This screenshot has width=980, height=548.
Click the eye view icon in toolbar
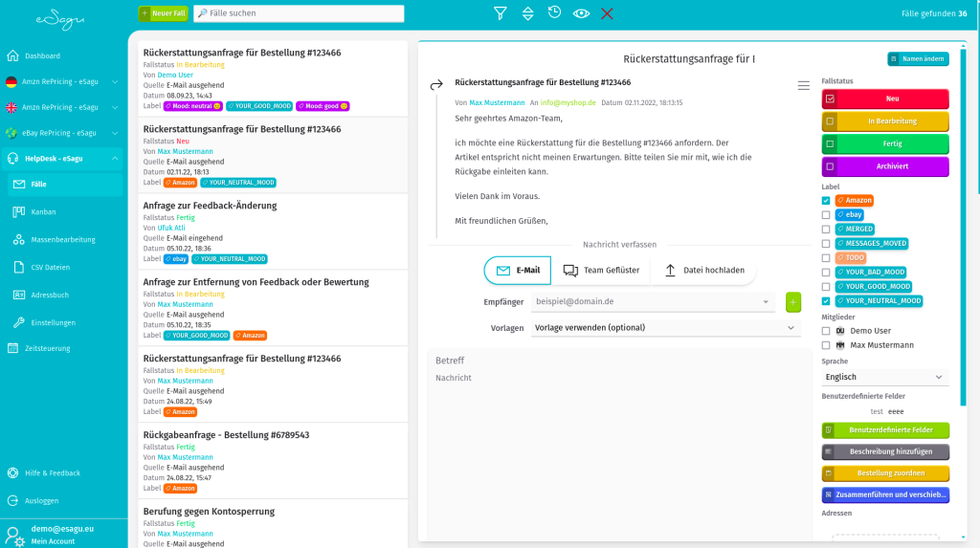coord(581,13)
